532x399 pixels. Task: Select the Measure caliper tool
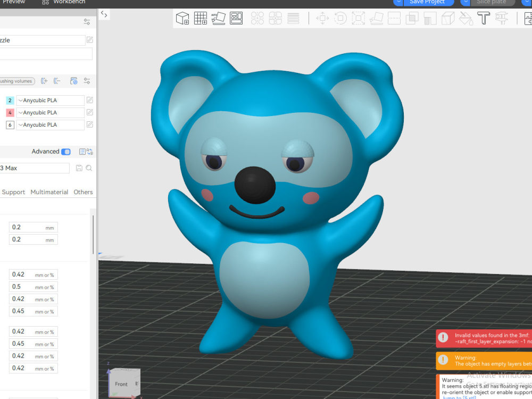(502, 18)
